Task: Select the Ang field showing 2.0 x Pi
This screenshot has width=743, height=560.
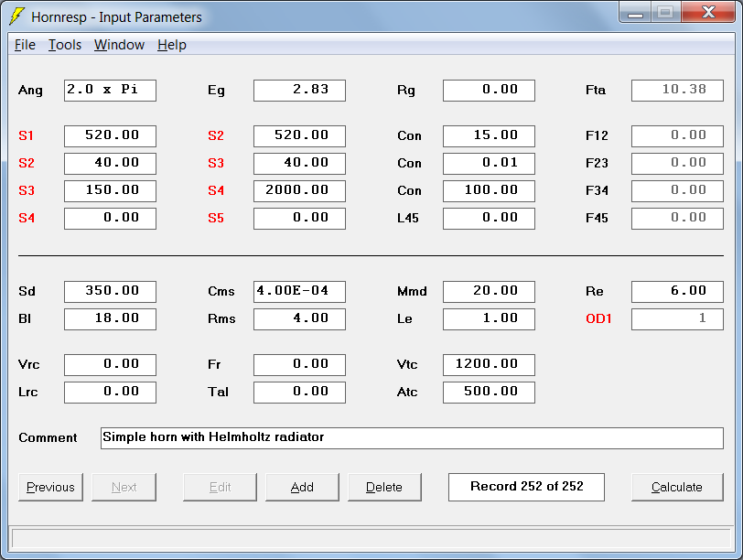Action: point(110,90)
